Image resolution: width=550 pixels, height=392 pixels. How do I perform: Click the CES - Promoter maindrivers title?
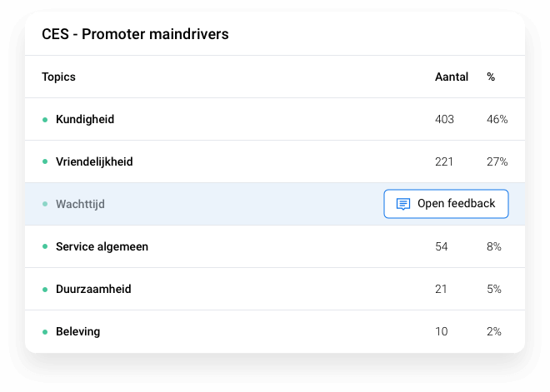point(135,34)
